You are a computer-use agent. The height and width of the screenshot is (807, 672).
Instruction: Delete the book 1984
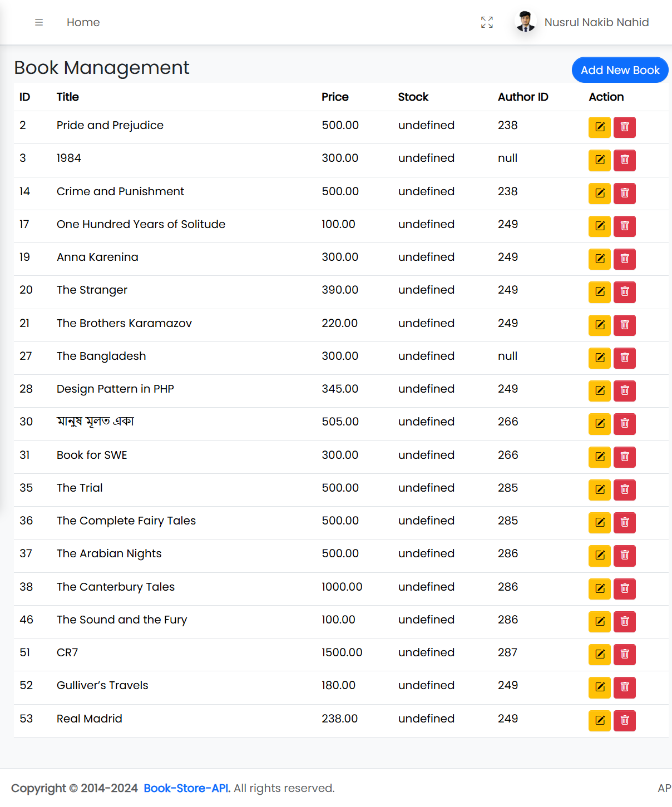coord(624,160)
